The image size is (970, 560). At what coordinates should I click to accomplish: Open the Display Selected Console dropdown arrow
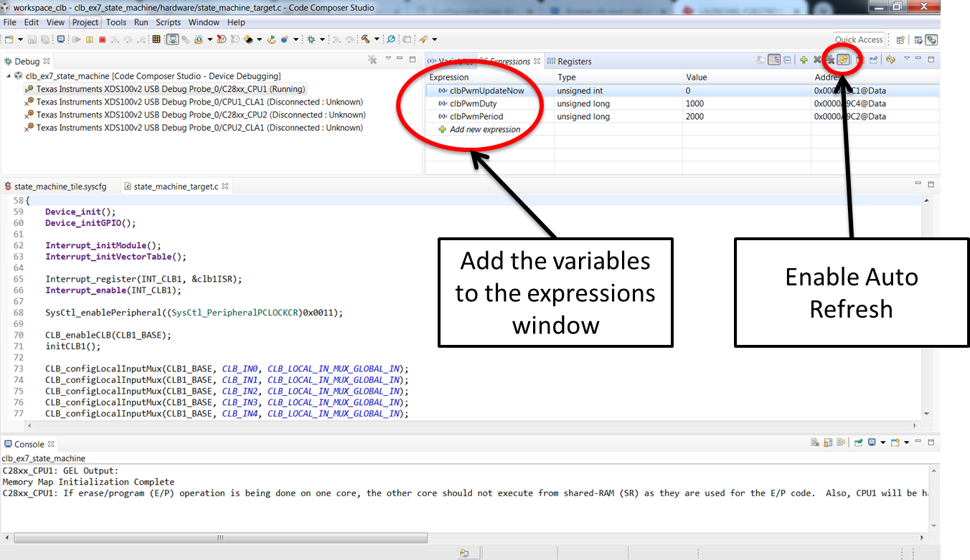883,442
